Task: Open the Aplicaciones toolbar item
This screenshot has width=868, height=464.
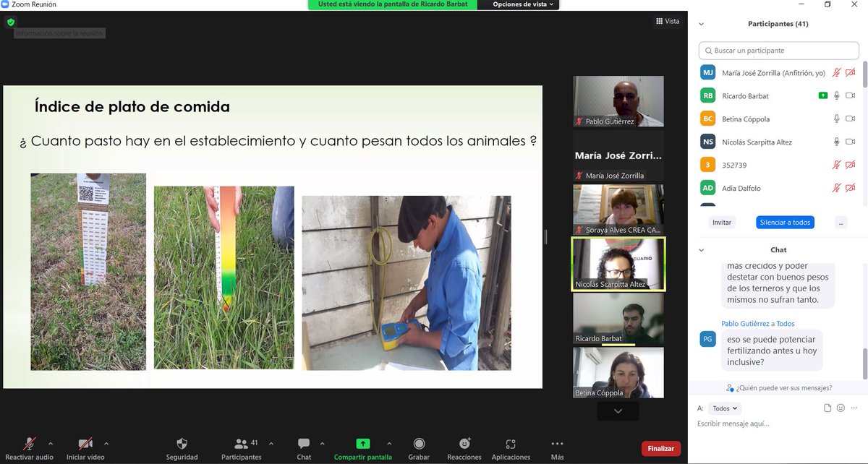Action: [511, 447]
